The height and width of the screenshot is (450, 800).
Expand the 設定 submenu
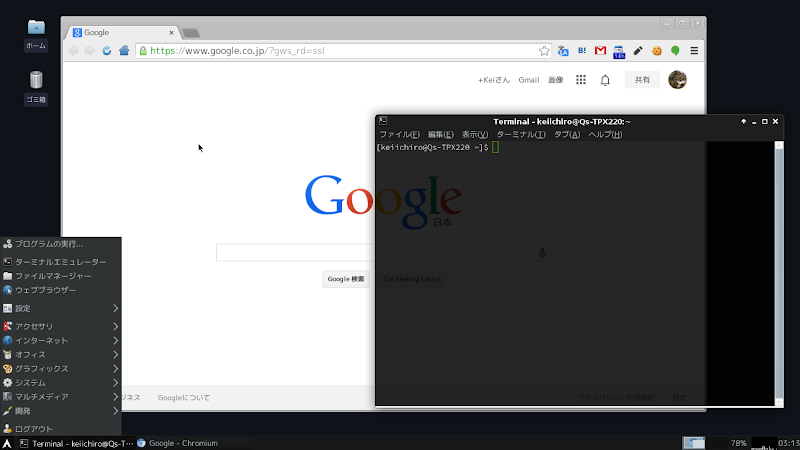pyautogui.click(x=61, y=308)
